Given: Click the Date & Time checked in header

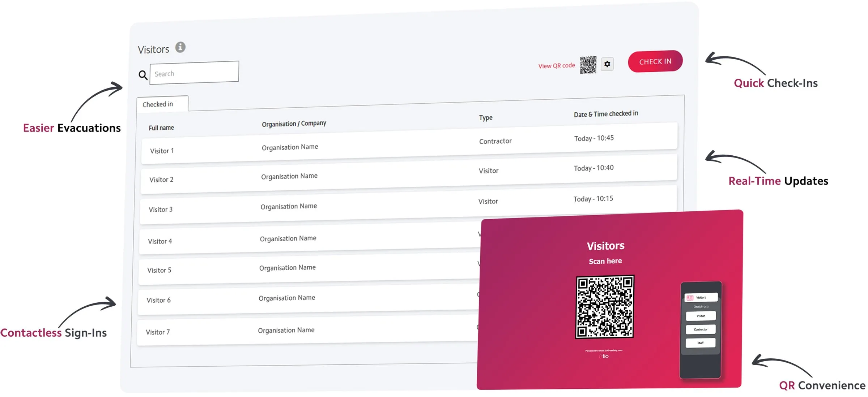Looking at the screenshot, I should (606, 114).
